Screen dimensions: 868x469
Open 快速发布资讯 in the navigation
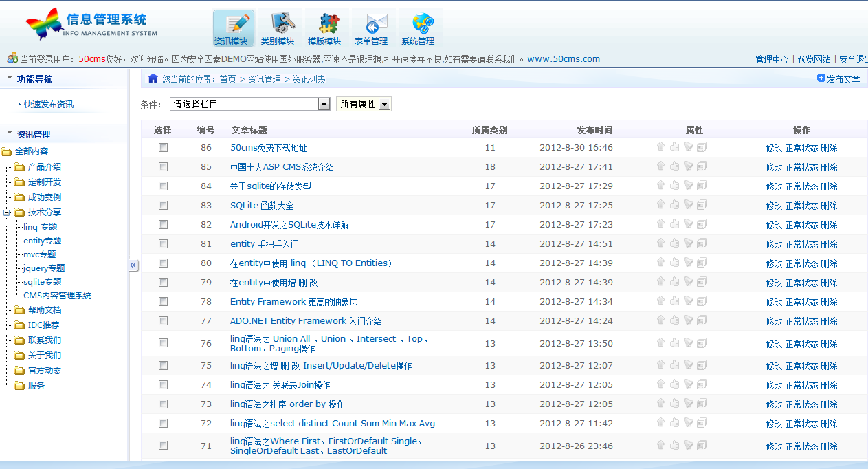tap(48, 105)
